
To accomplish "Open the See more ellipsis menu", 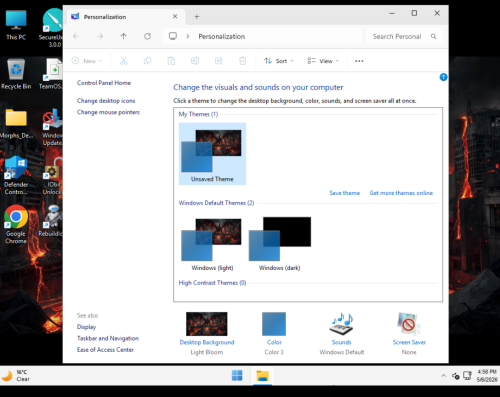I will click(359, 61).
